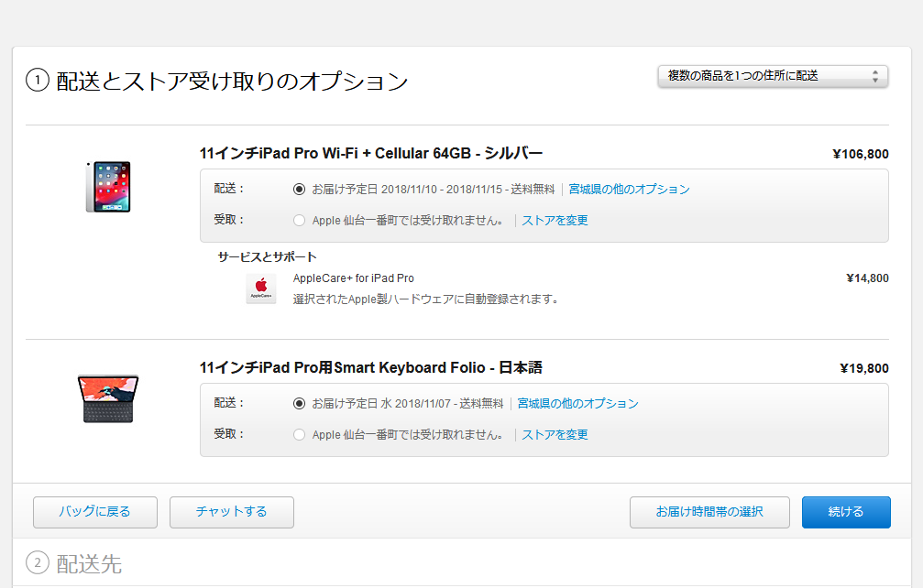923x588 pixels.
Task: Click the AppleCare+ logo icon
Action: pyautogui.click(x=261, y=289)
